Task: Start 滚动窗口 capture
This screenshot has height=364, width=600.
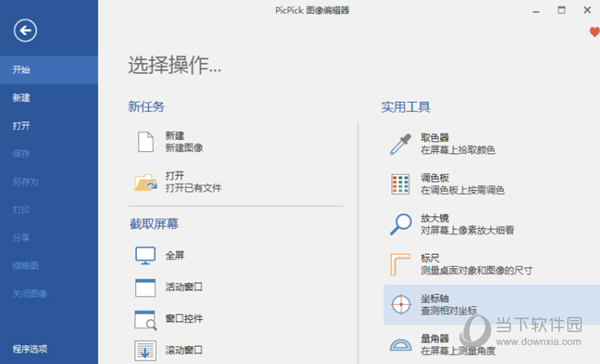Action: click(x=184, y=350)
